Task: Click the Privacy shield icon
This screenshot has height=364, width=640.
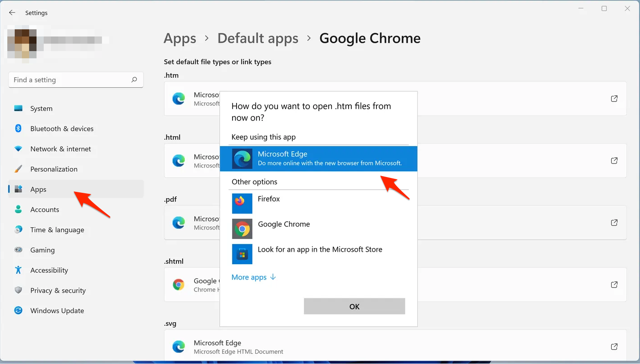Action: (x=18, y=290)
